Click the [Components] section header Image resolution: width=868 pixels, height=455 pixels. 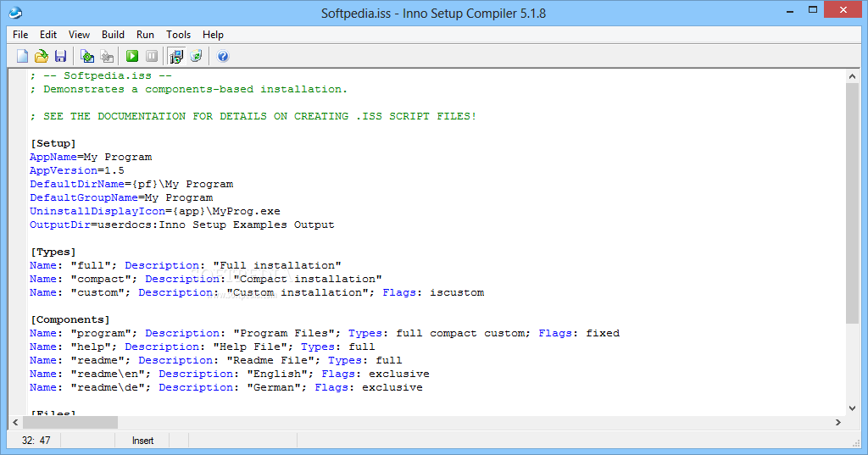pyautogui.click(x=70, y=319)
